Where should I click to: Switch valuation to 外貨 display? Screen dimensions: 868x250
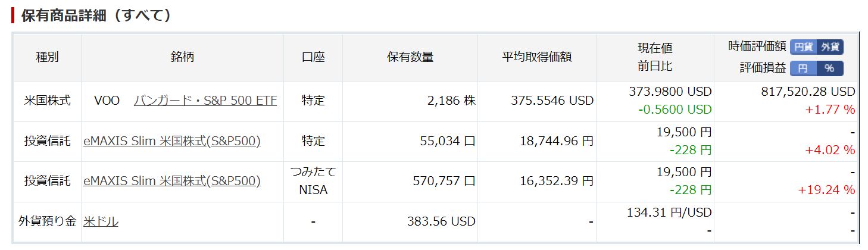click(829, 47)
